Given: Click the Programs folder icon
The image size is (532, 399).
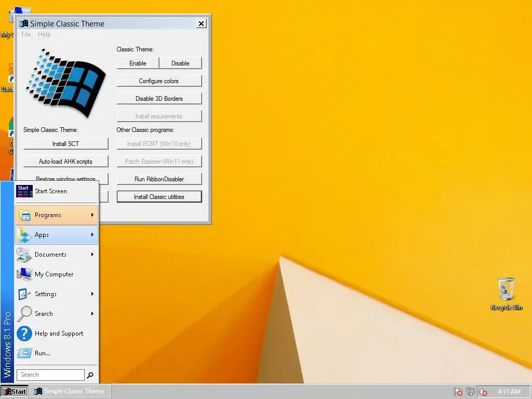Looking at the screenshot, I should [x=24, y=215].
